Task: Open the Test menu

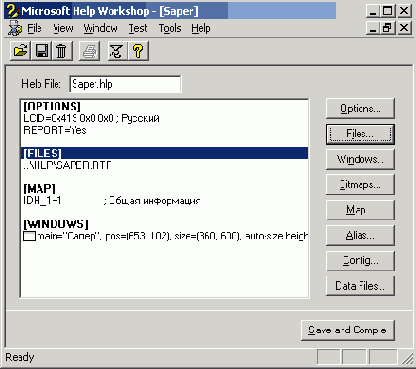Action: pyautogui.click(x=138, y=29)
